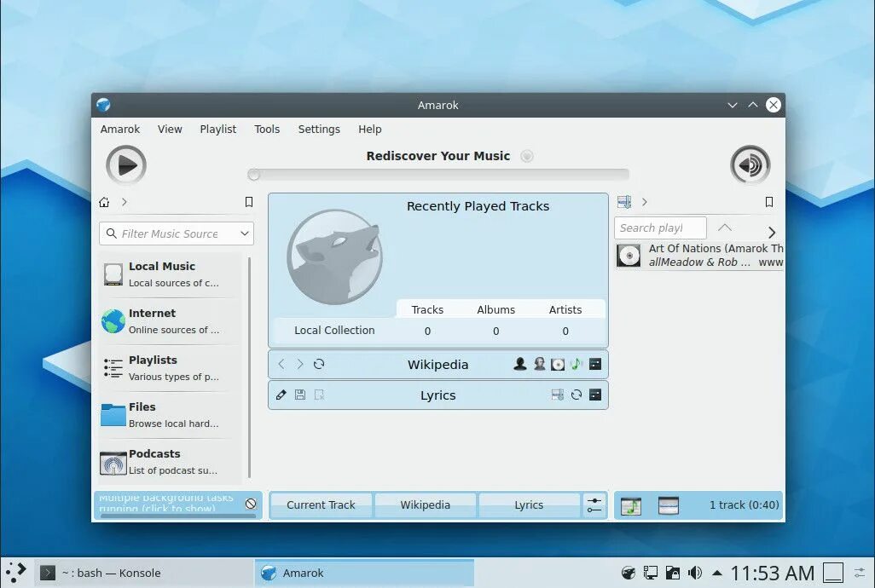Image resolution: width=875 pixels, height=588 pixels.
Task: Expand the playlist breadcrumb chevron
Action: [645, 202]
